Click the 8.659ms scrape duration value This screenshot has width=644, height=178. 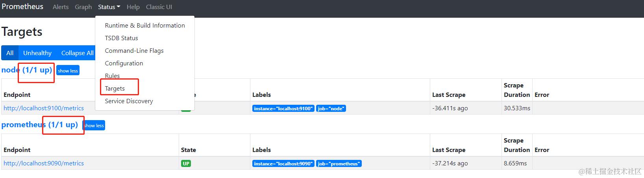[x=515, y=163]
